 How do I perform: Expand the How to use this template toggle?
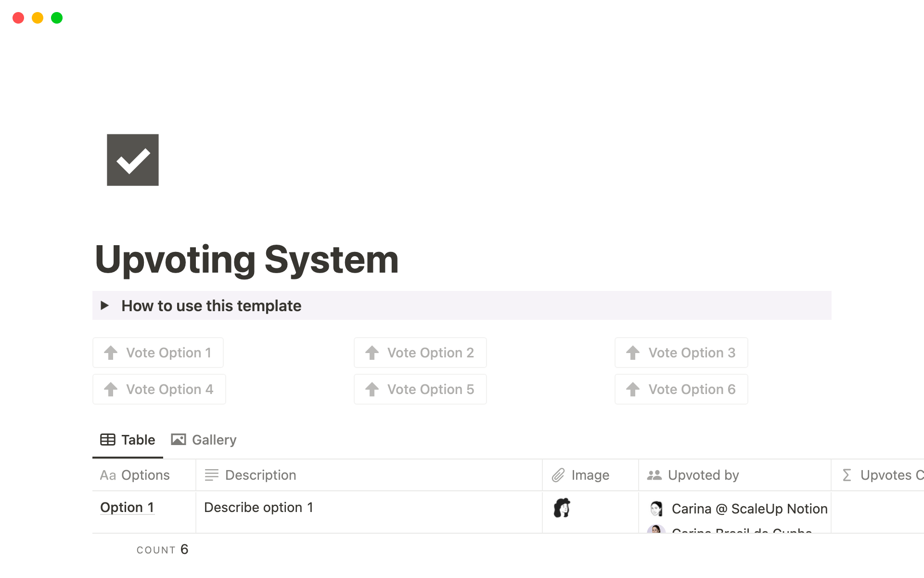click(x=104, y=305)
